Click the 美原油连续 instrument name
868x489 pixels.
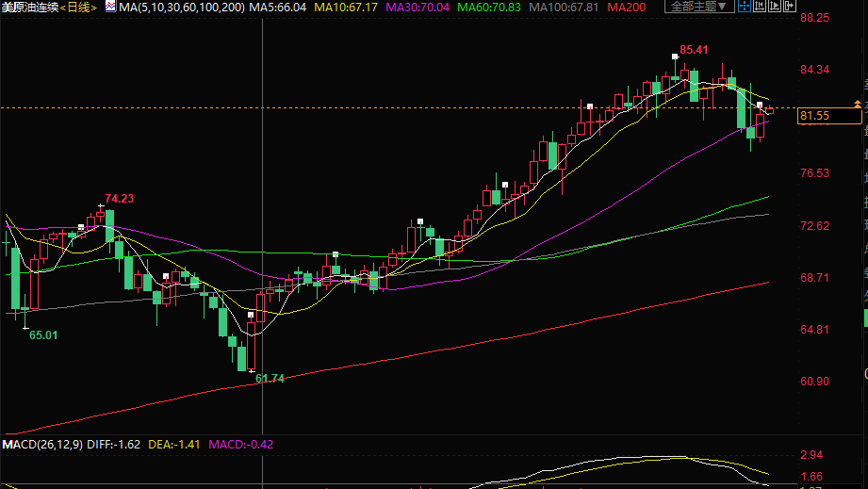28,8
